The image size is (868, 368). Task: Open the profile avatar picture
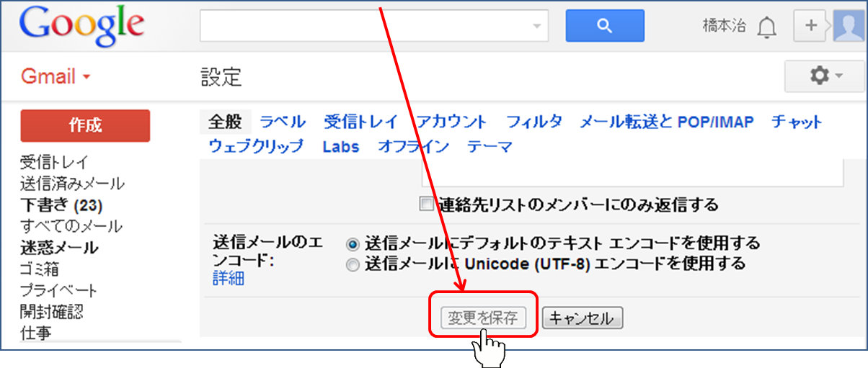point(849,26)
